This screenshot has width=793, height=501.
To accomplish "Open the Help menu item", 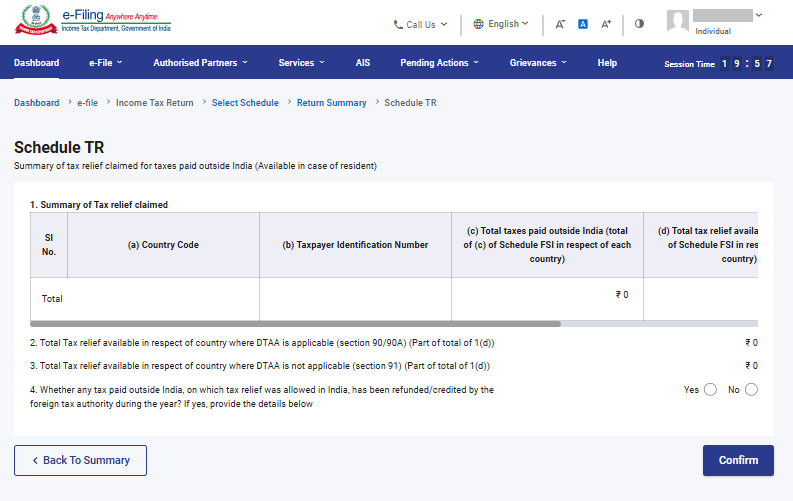I will tap(607, 63).
